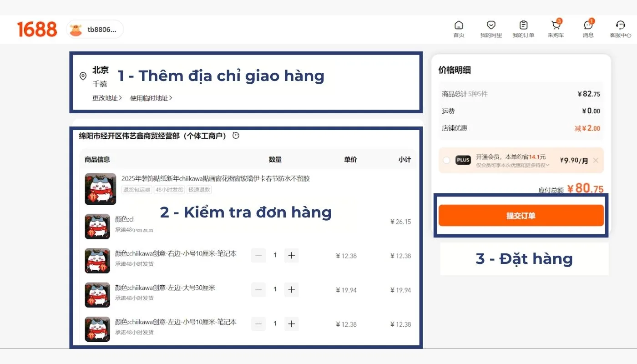The width and height of the screenshot is (637, 364).
Task: Increase quantity for 左边-大号30厘米
Action: point(292,289)
